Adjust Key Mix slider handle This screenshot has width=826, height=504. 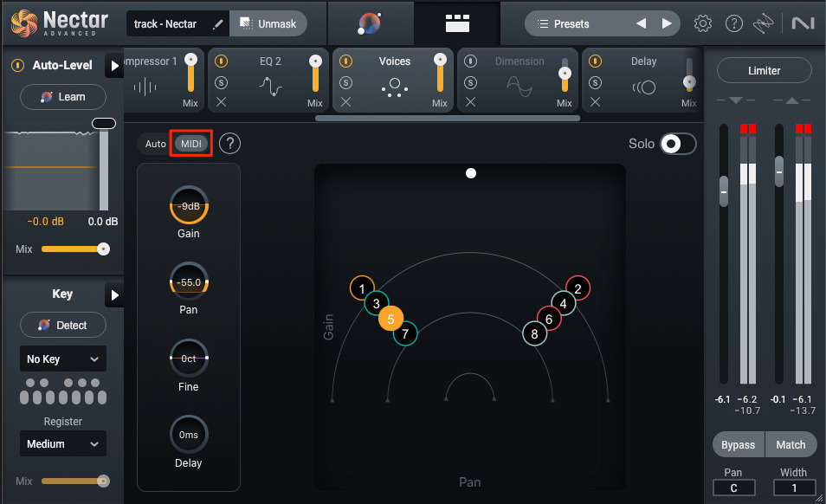coord(103,481)
